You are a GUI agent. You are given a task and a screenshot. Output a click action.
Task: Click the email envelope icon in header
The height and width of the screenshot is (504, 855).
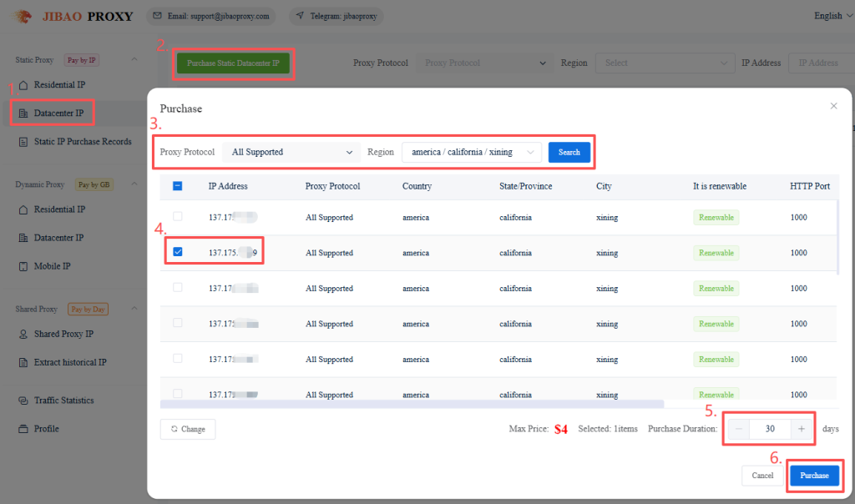[x=157, y=16]
